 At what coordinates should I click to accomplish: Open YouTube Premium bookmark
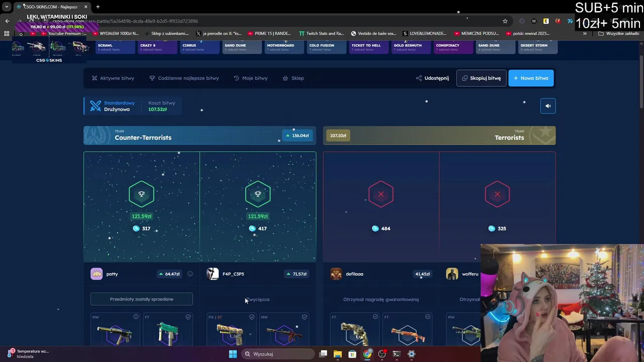63,34
